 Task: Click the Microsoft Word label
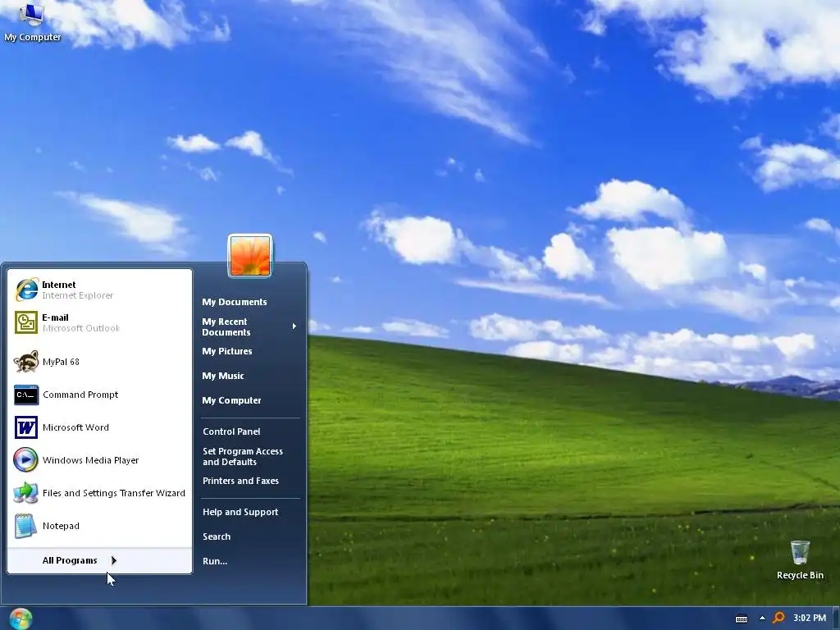tap(75, 427)
